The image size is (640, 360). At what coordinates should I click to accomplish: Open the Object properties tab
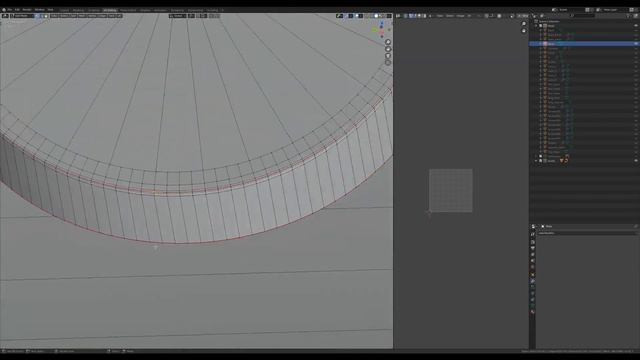533,275
